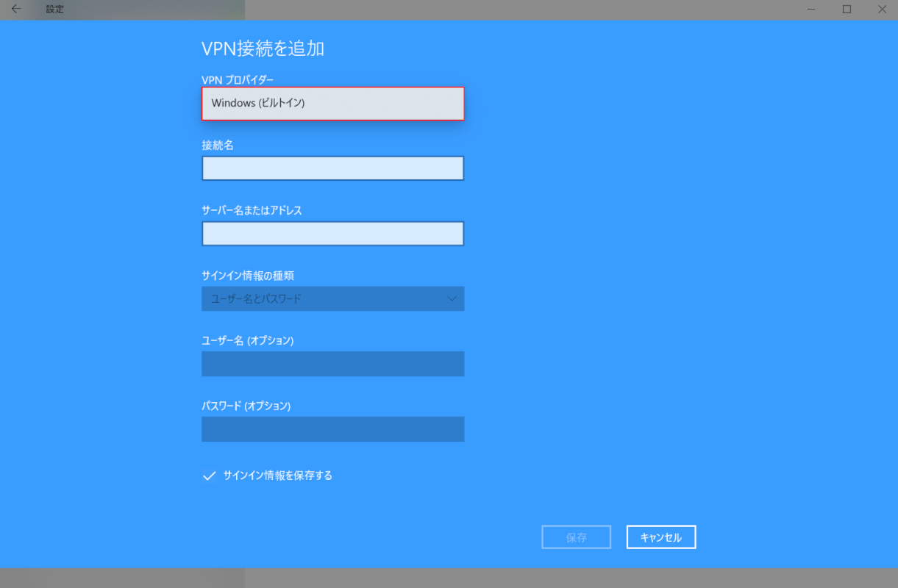This screenshot has width=898, height=588.
Task: Maximize the 設定 window
Action: [x=847, y=10]
